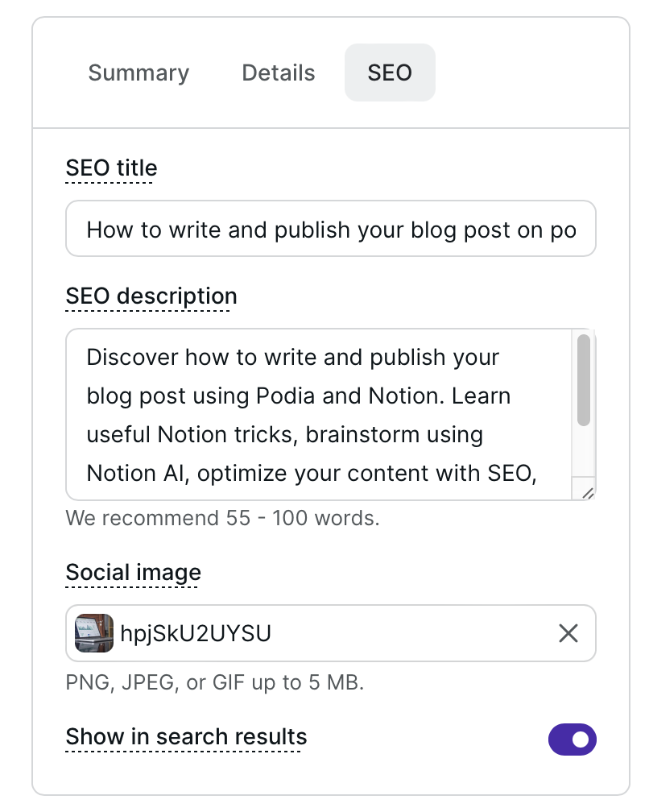649x812 pixels.
Task: Click into the SEO title input field
Action: pos(330,230)
